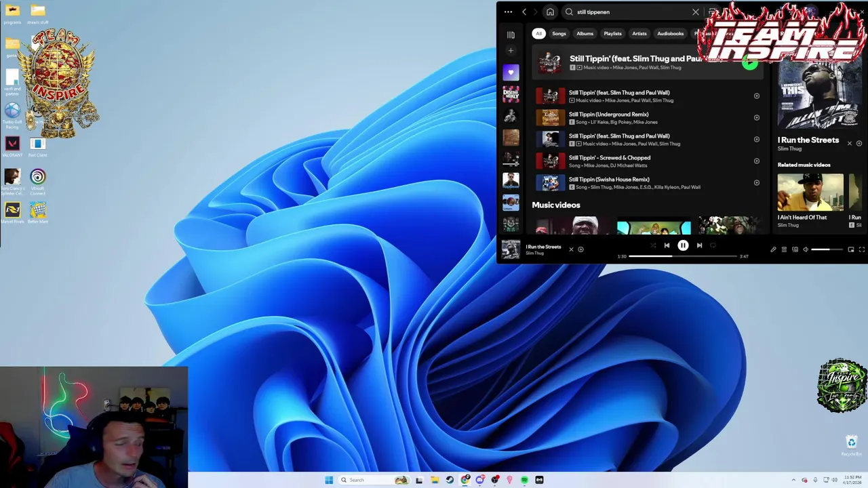
Task: Filter results by Playlists
Action: pyautogui.click(x=612, y=33)
